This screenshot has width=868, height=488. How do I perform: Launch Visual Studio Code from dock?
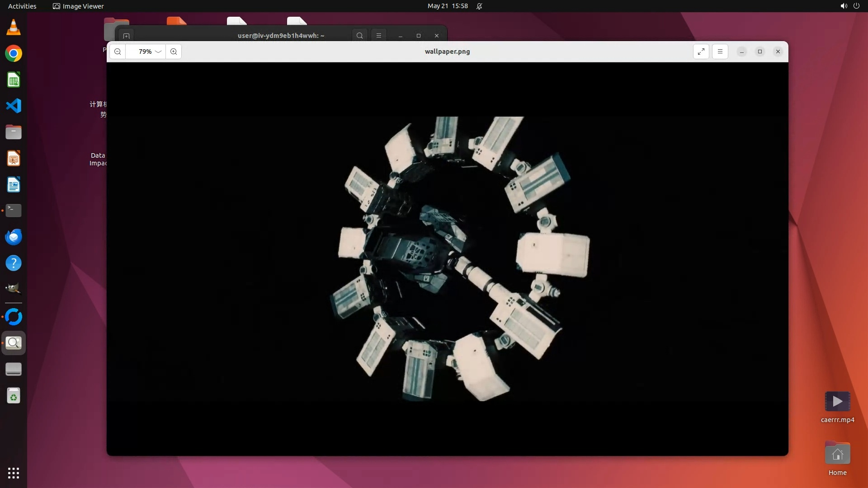14,106
